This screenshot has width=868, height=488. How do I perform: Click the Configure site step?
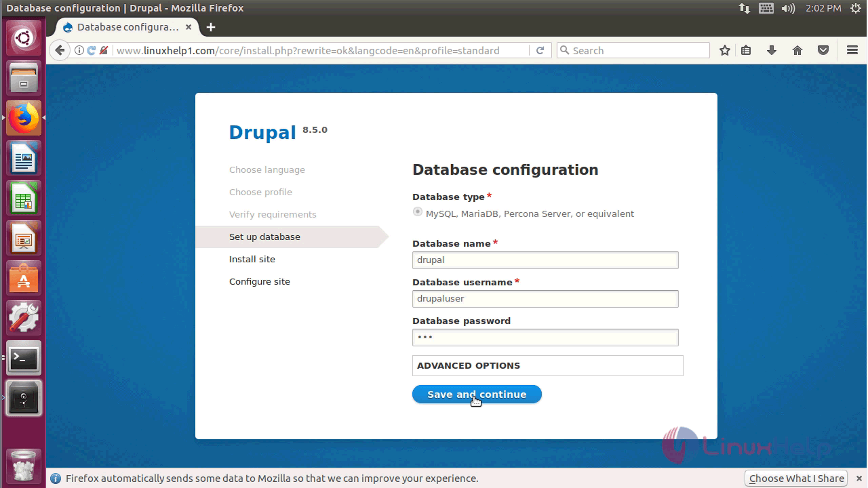[260, 282]
